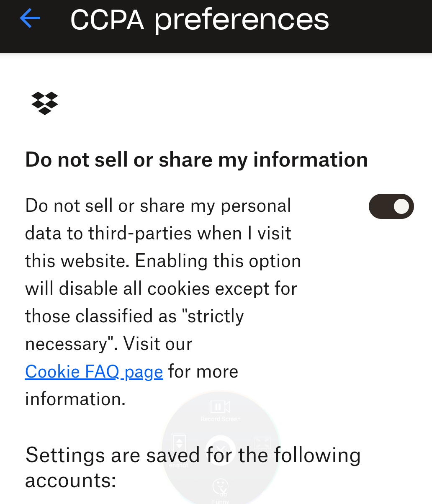Start recording with the Record Screen icon
The height and width of the screenshot is (504, 432).
coord(220,406)
